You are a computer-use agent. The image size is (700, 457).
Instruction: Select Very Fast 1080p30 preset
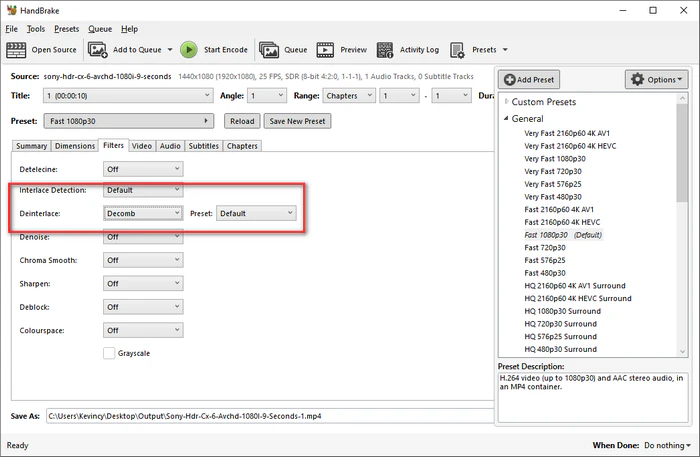(x=555, y=158)
